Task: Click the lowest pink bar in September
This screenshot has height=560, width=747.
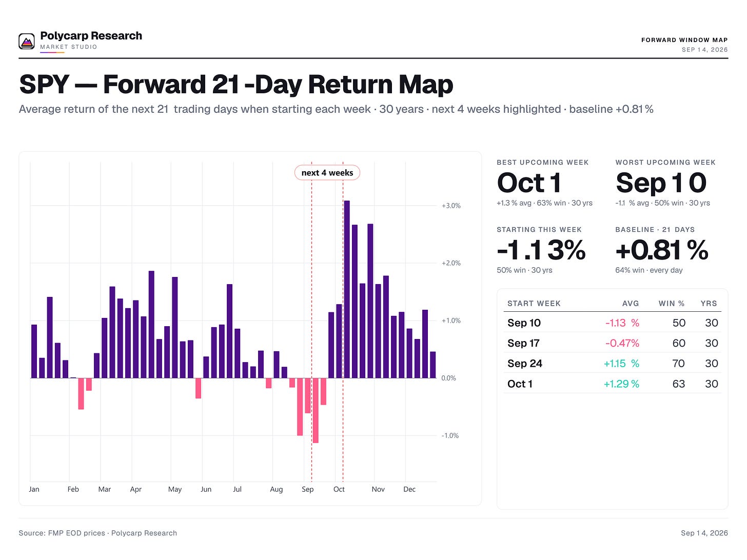Action: 316,410
